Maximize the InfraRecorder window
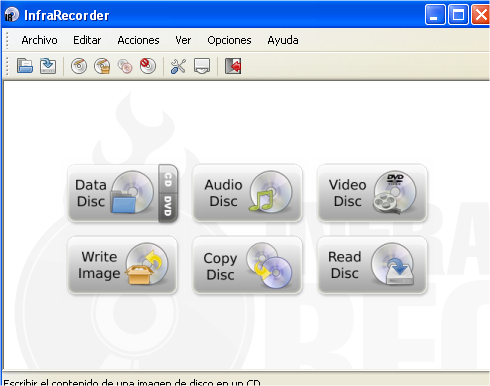The image size is (490, 386). click(458, 15)
